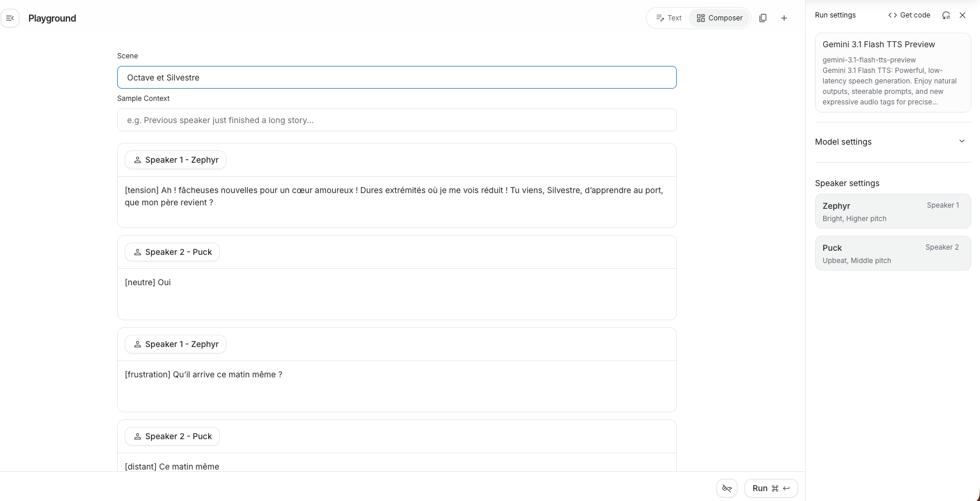This screenshot has width=980, height=501.
Task: Click the "[neutre] Oui" dialogue text box
Action: pos(396,293)
